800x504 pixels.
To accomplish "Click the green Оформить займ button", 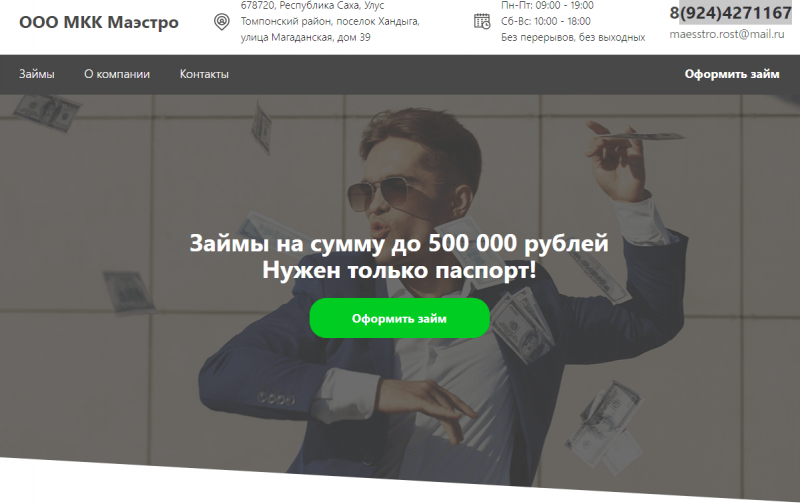I will (x=399, y=318).
